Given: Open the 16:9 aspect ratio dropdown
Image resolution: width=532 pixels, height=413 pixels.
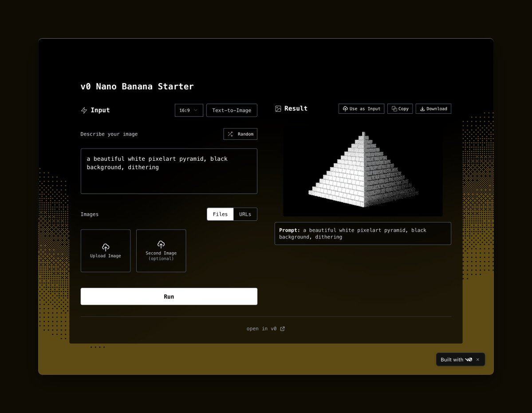Looking at the screenshot, I should coord(189,110).
